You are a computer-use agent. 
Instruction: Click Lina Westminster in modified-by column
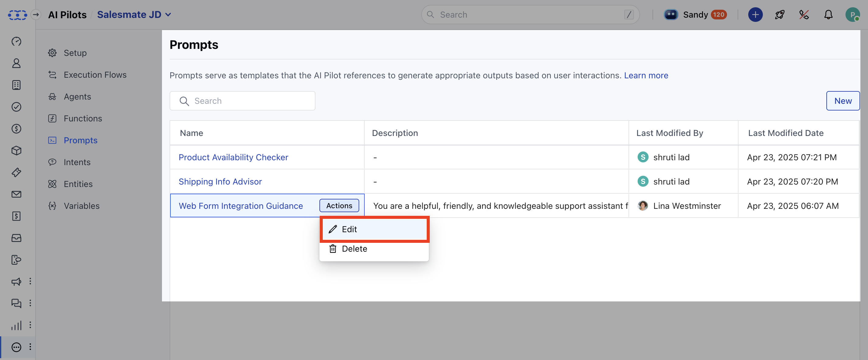687,205
